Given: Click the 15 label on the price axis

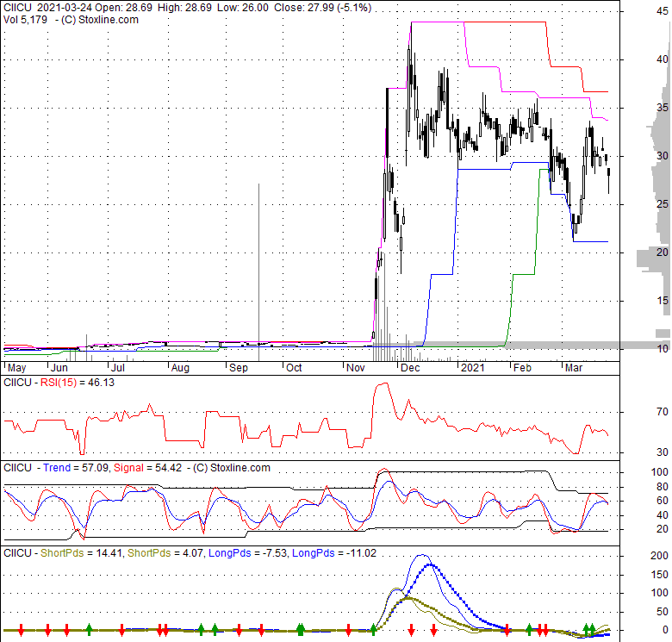Looking at the screenshot, I should 663,301.
